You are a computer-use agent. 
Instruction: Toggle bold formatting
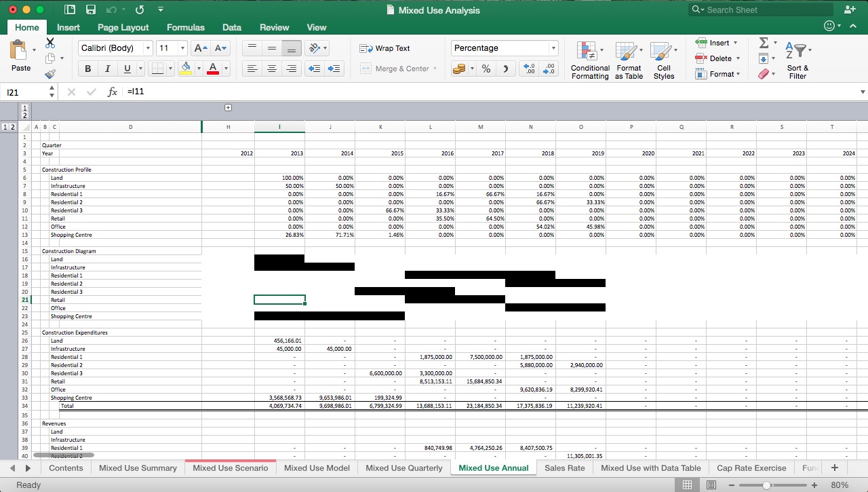[x=87, y=68]
